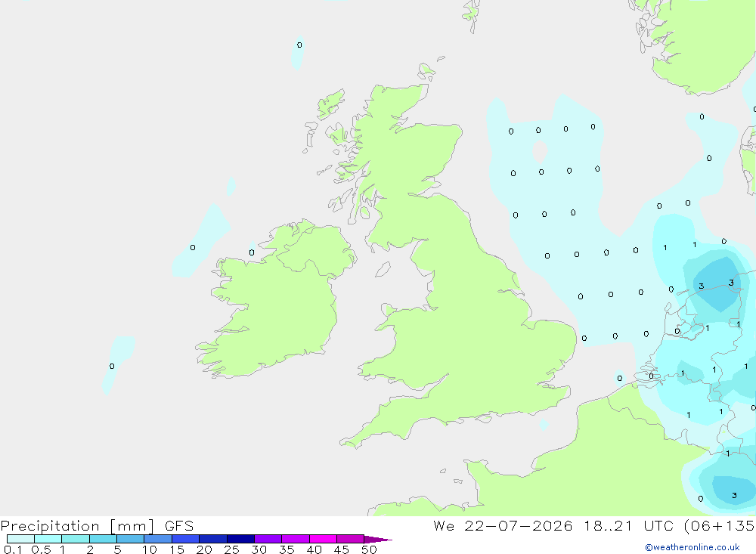This screenshot has width=756, height=554.
Task: Click the "Precipitation" title word
Action: (x=50, y=526)
